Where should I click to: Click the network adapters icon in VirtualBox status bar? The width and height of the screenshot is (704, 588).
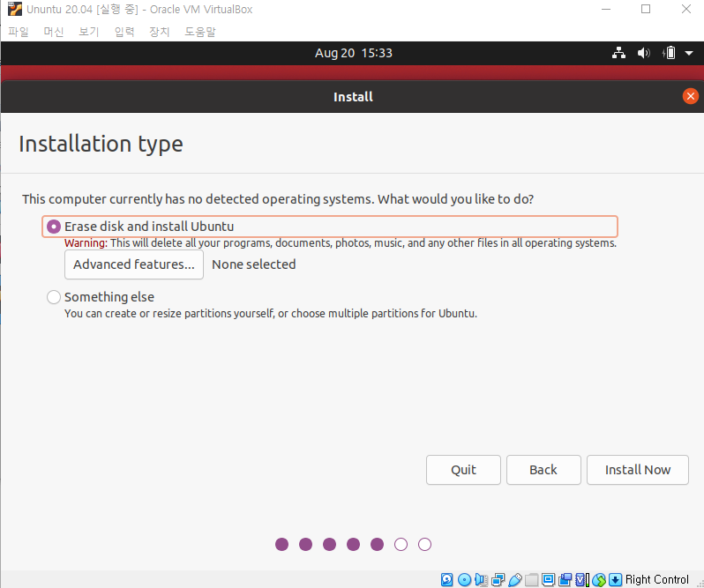click(x=498, y=579)
